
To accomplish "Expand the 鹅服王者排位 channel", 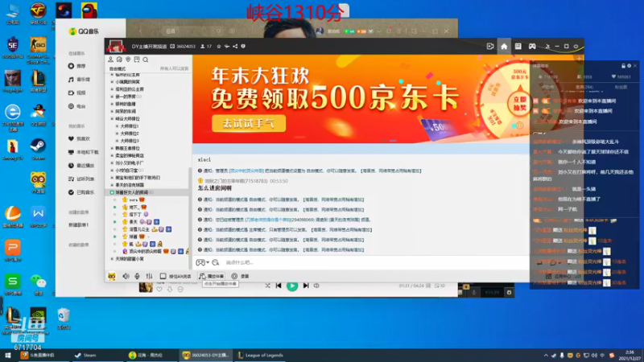I will click(112, 148).
